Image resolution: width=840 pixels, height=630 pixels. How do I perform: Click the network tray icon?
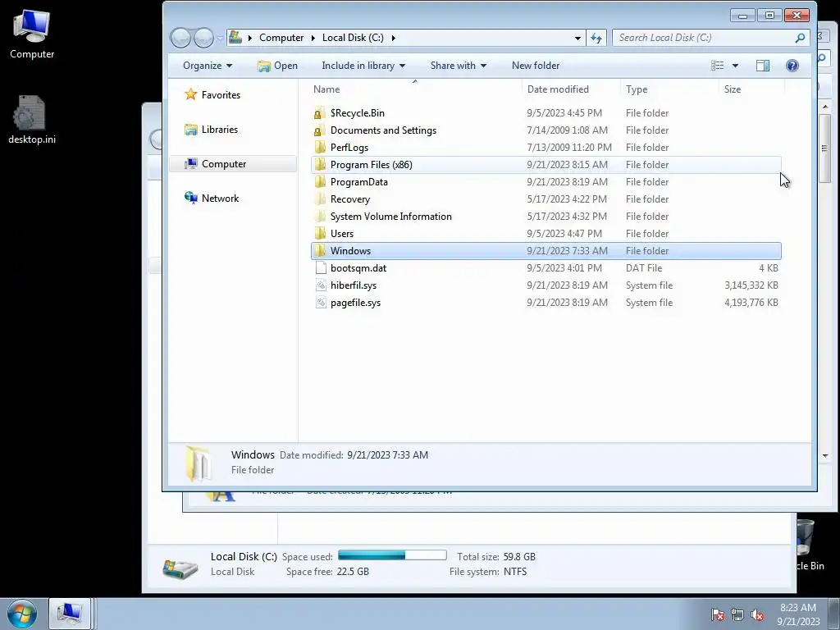click(737, 614)
